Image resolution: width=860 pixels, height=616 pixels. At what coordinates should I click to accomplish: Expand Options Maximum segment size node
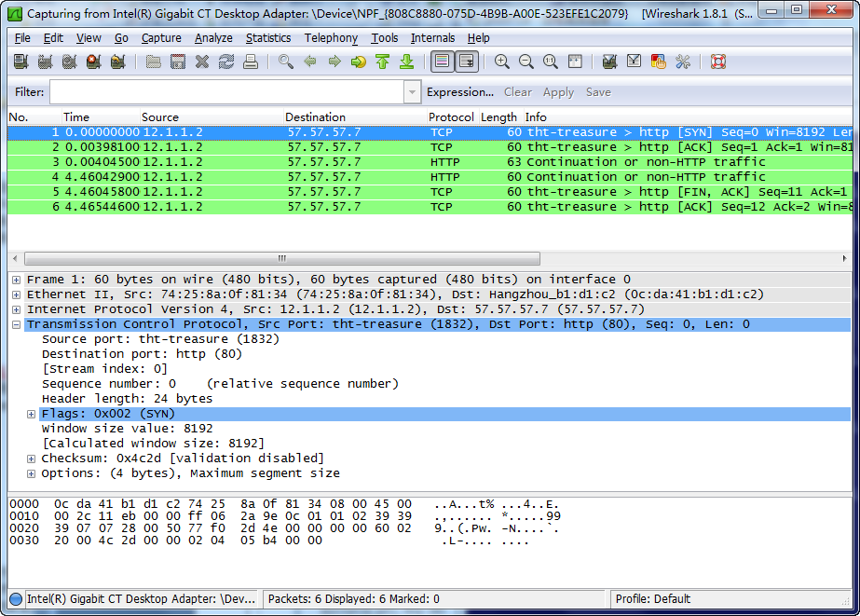(32, 473)
